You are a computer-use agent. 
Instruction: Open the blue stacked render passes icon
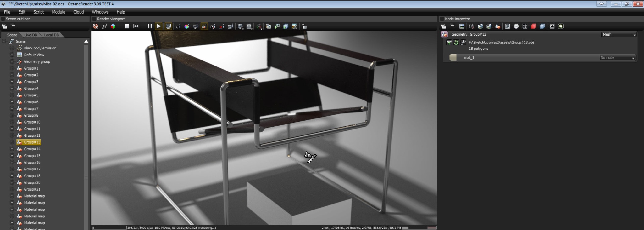pos(542,26)
